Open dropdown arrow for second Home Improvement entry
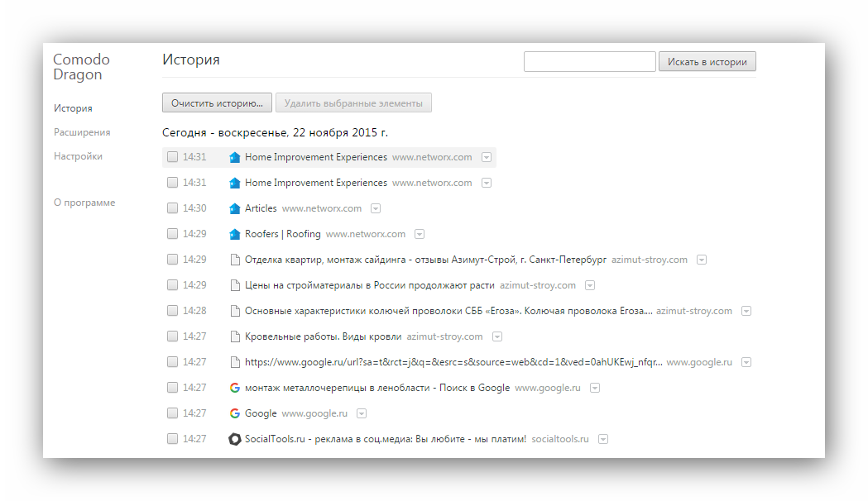868x501 pixels. point(487,183)
